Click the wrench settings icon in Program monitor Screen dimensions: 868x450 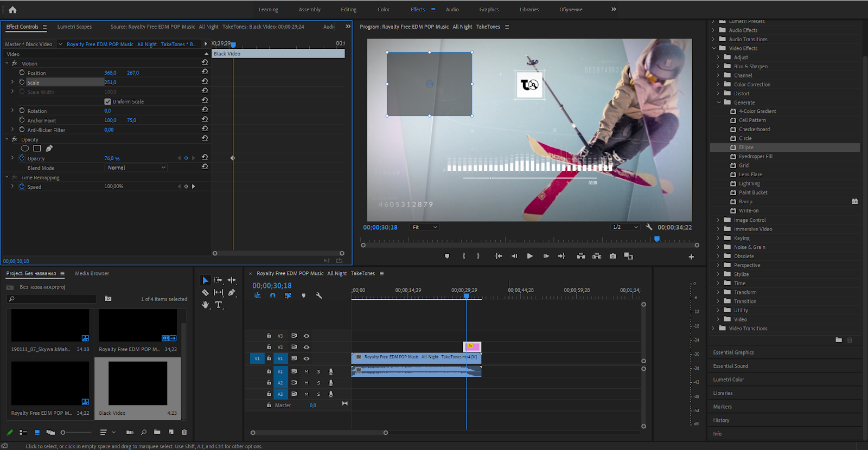tap(649, 227)
